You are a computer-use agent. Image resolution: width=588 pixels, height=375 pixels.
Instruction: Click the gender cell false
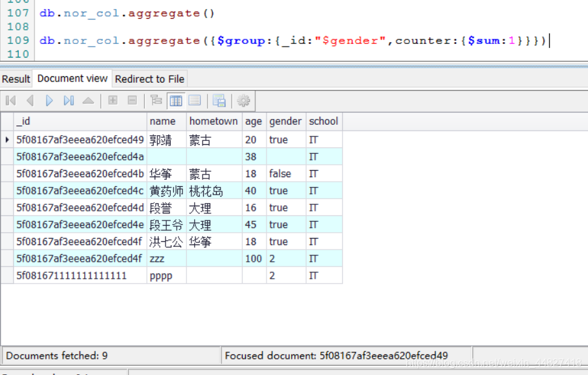click(287, 174)
